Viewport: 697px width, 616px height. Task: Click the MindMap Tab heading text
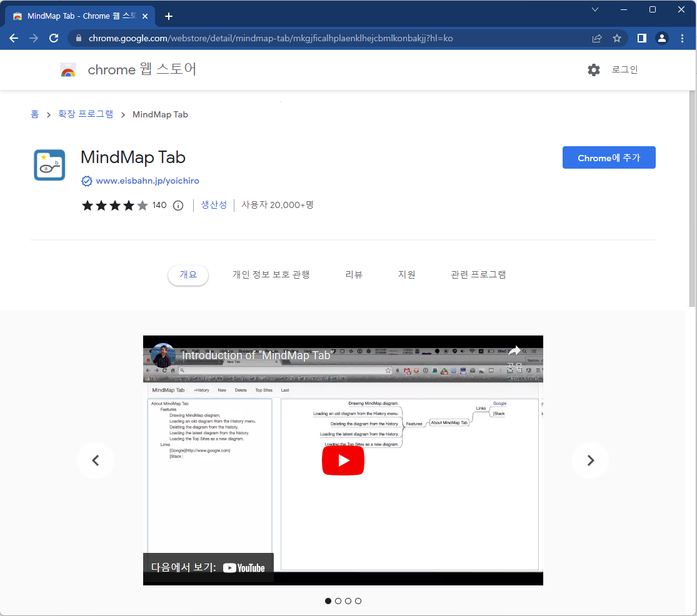pos(133,157)
